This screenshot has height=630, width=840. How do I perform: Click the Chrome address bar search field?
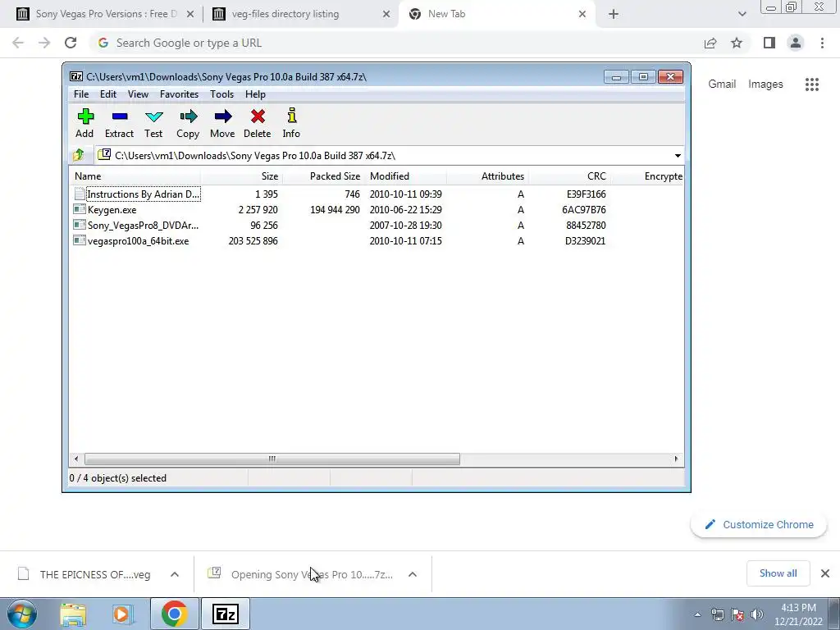(x=396, y=43)
